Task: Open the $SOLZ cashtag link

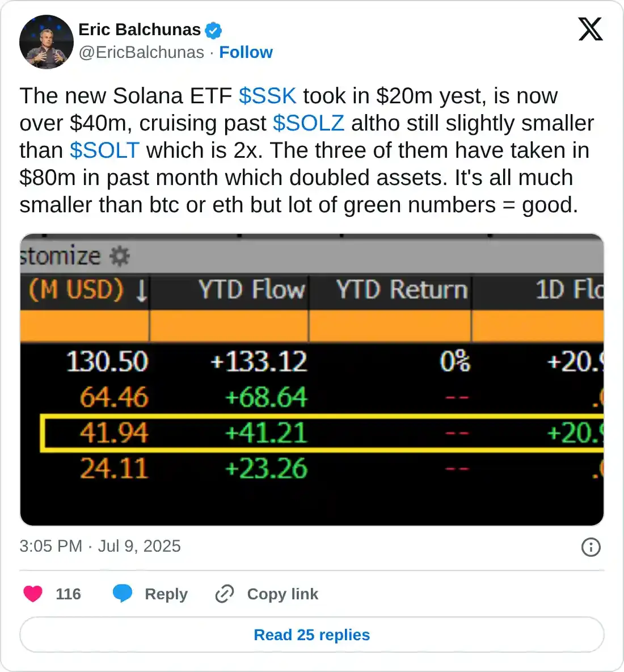Action: [x=309, y=123]
